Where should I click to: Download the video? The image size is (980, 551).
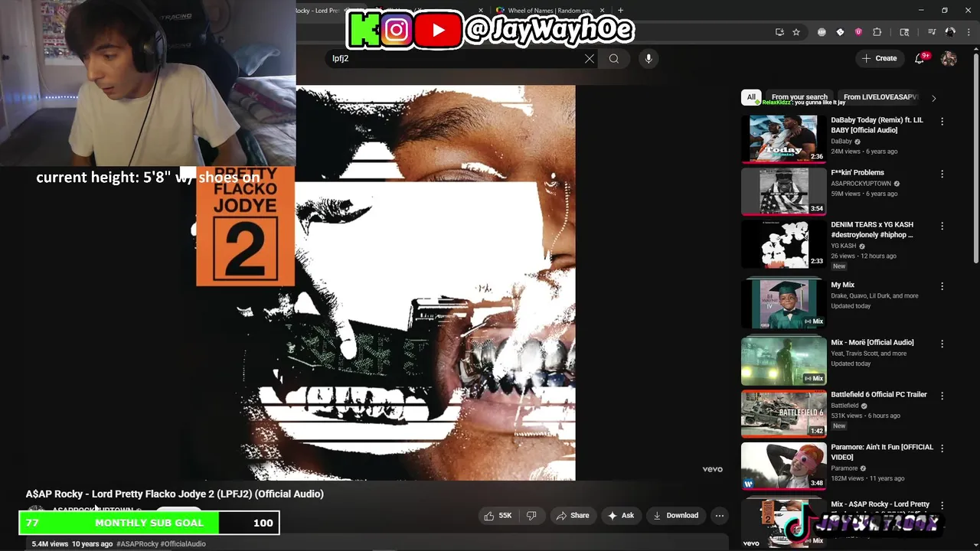(675, 516)
